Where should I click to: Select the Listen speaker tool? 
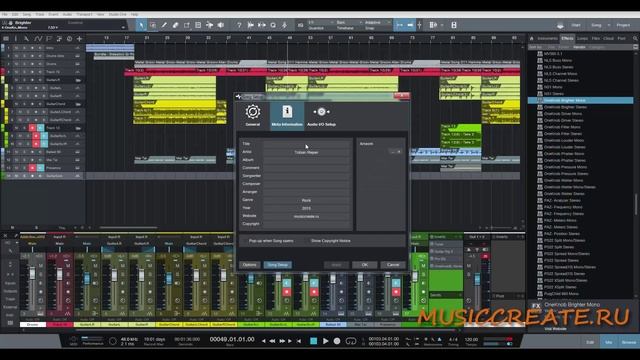point(221,25)
